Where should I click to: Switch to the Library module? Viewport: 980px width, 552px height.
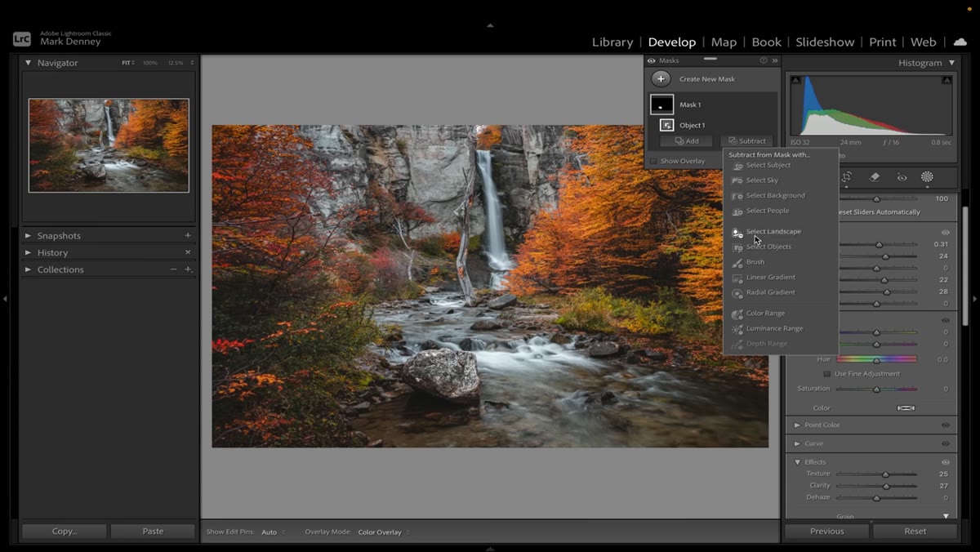[612, 42]
